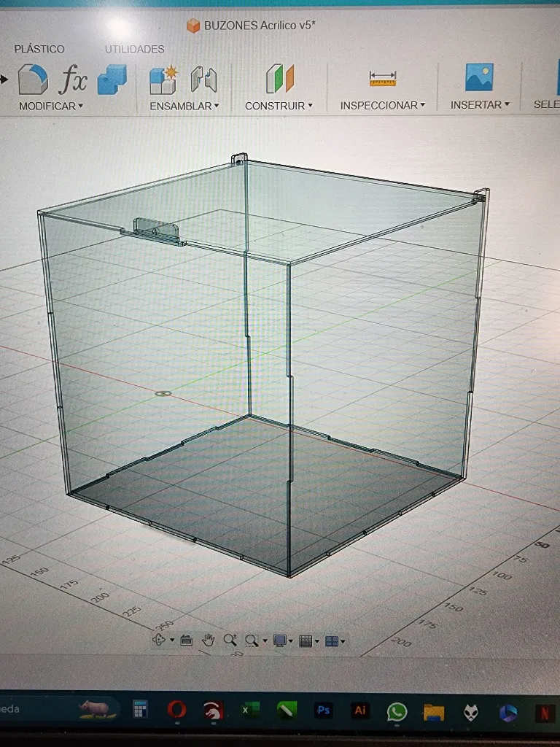Activate the Measure ruler icon
560x747 pixels.
(382, 79)
